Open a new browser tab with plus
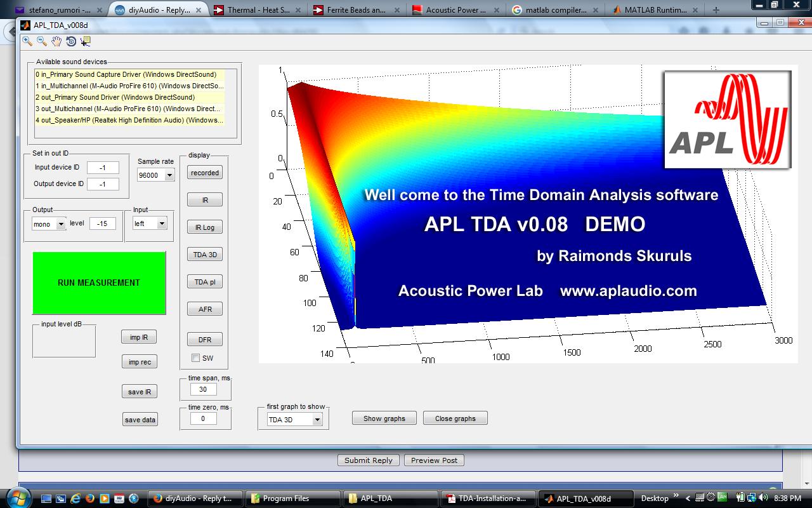Screen dimensions: 812x508 pyautogui.click(x=716, y=10)
